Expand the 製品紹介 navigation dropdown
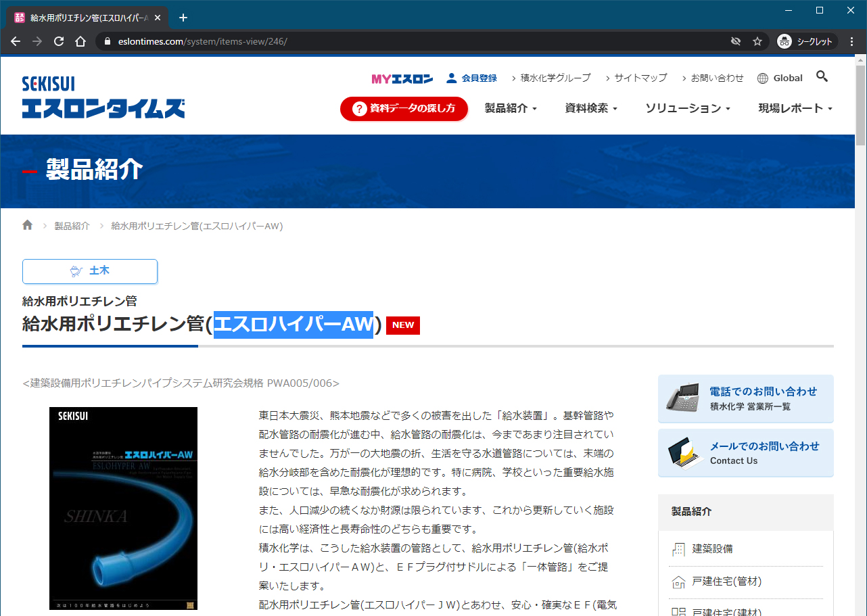 coord(511,108)
